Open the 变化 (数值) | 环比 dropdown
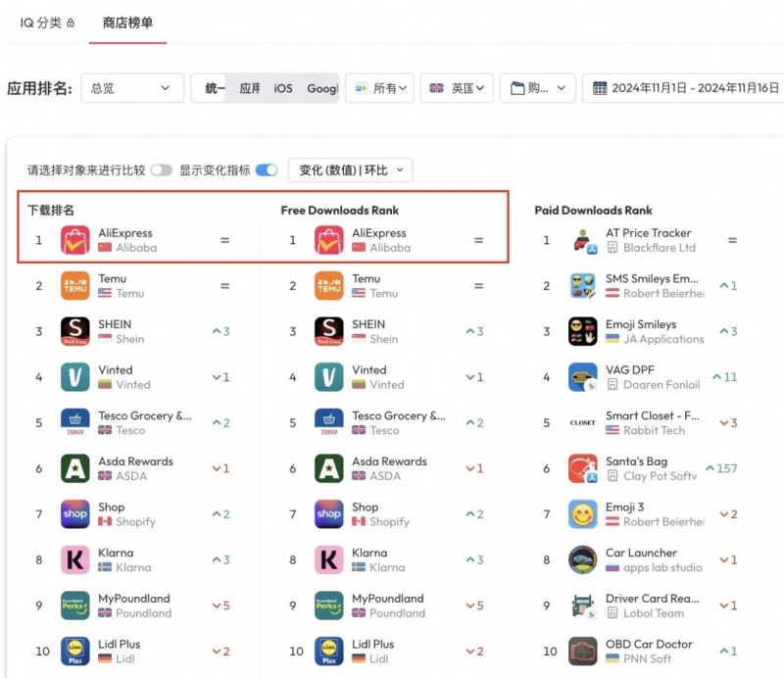 coord(350,170)
